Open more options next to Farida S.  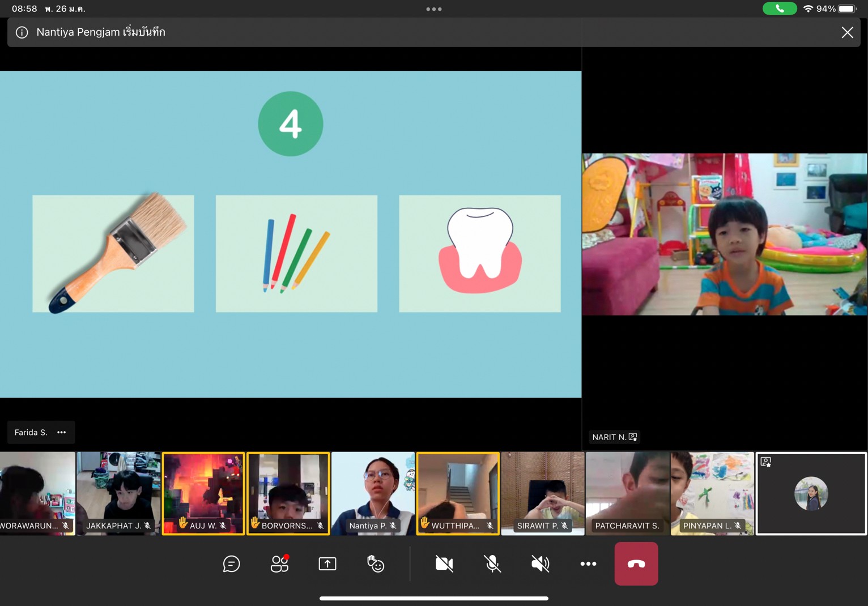click(x=62, y=432)
